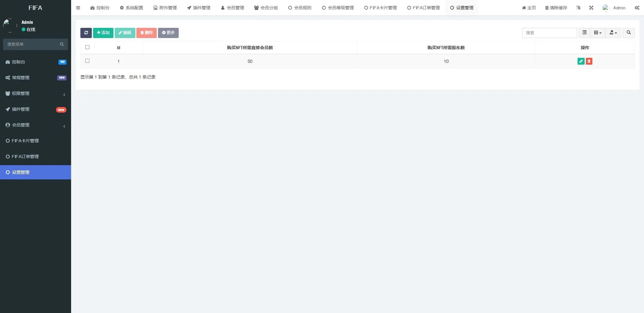Click the 操作 column header
This screenshot has width=644, height=313.
coord(585,48)
